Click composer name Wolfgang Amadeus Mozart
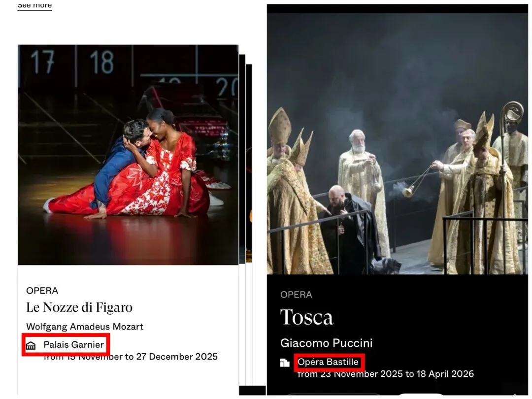Image resolution: width=532 pixels, height=399 pixels. coord(85,327)
